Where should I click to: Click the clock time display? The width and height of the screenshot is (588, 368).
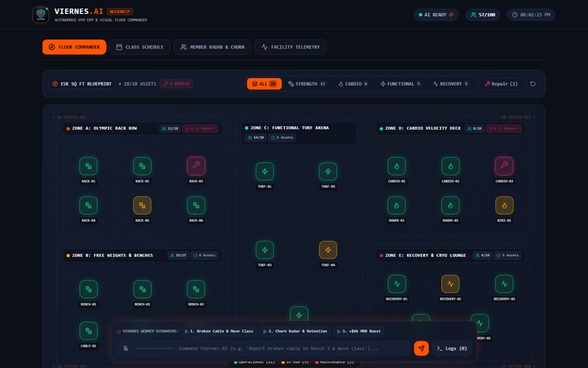530,15
